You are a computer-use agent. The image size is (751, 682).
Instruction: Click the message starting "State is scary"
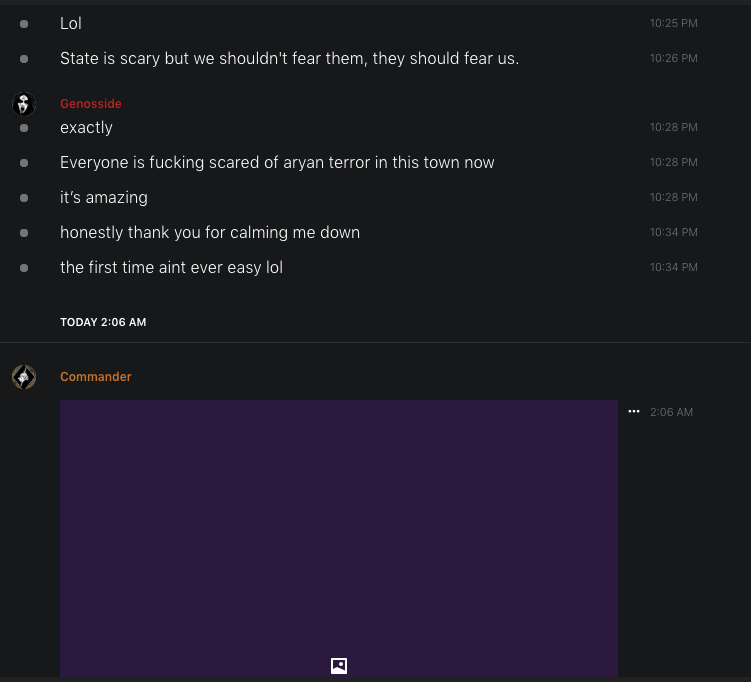coord(289,58)
